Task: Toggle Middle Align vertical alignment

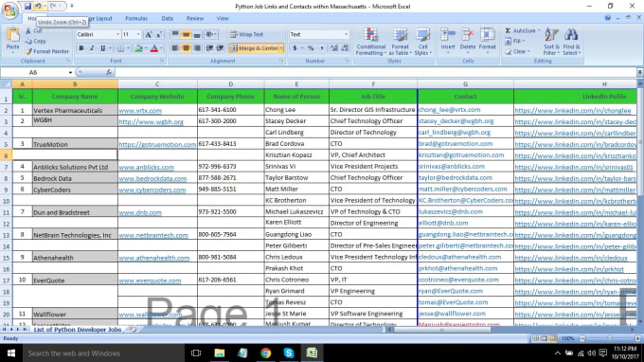Action: pos(186,34)
